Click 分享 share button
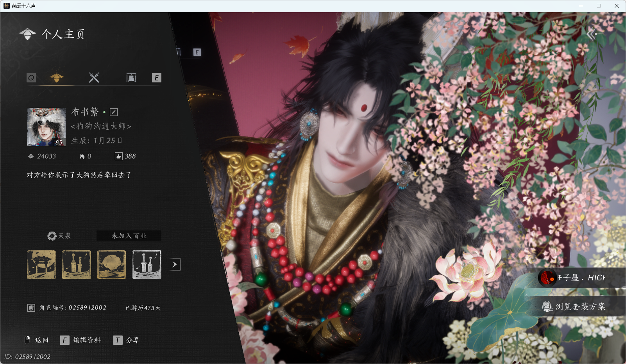Viewport: 626px width, 364px height. (133, 340)
